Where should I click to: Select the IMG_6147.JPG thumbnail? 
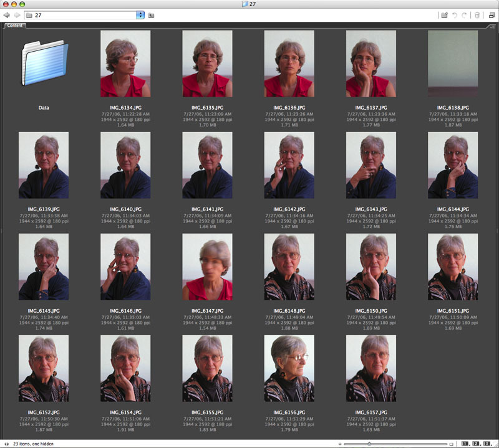pyautogui.click(x=207, y=267)
